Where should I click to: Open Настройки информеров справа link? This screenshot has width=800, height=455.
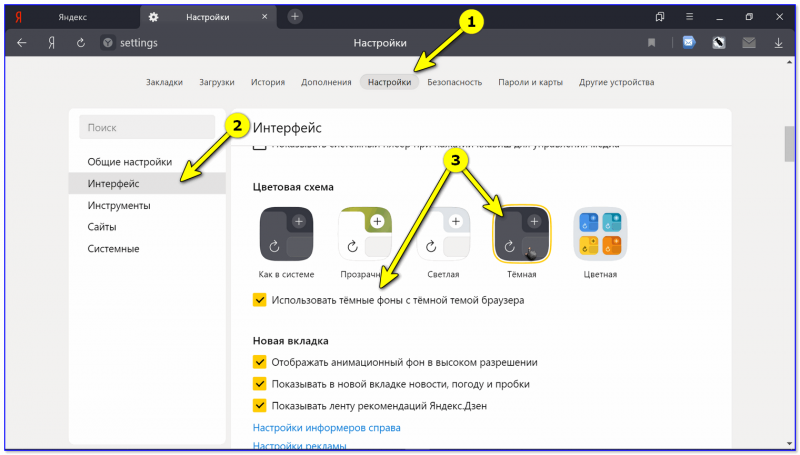[x=327, y=427]
